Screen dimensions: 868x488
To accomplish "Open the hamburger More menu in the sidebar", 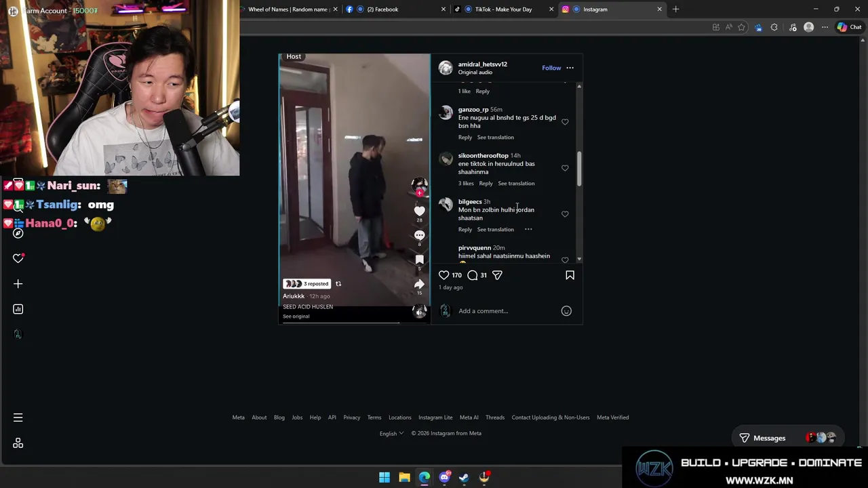I will point(18,418).
